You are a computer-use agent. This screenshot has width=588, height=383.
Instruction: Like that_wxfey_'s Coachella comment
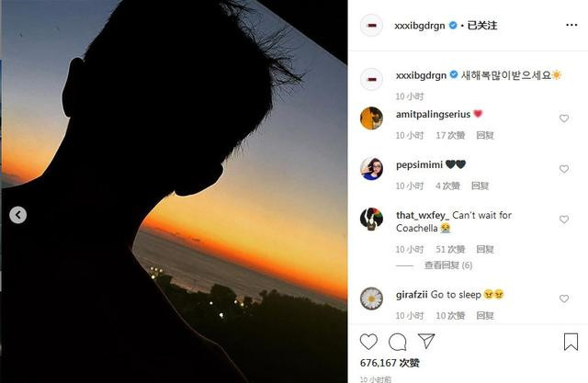(x=564, y=220)
